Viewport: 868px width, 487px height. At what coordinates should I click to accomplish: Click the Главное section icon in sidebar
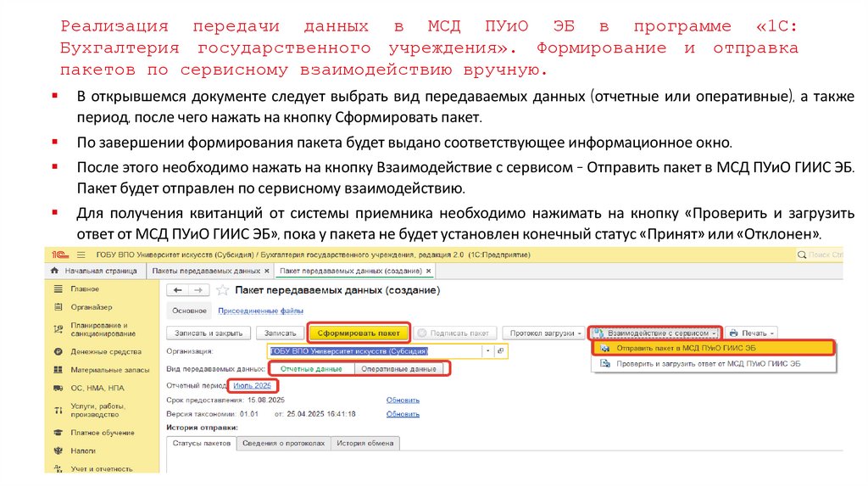(x=58, y=288)
